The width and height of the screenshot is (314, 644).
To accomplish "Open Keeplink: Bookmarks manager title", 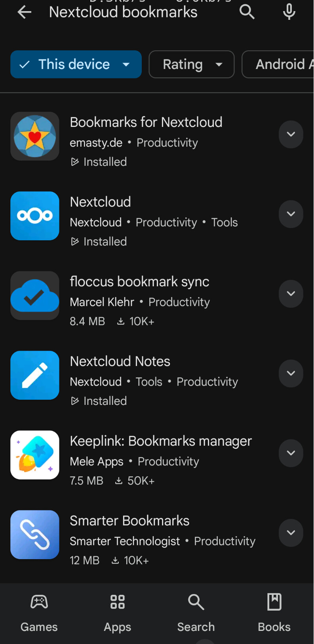I will click(161, 441).
